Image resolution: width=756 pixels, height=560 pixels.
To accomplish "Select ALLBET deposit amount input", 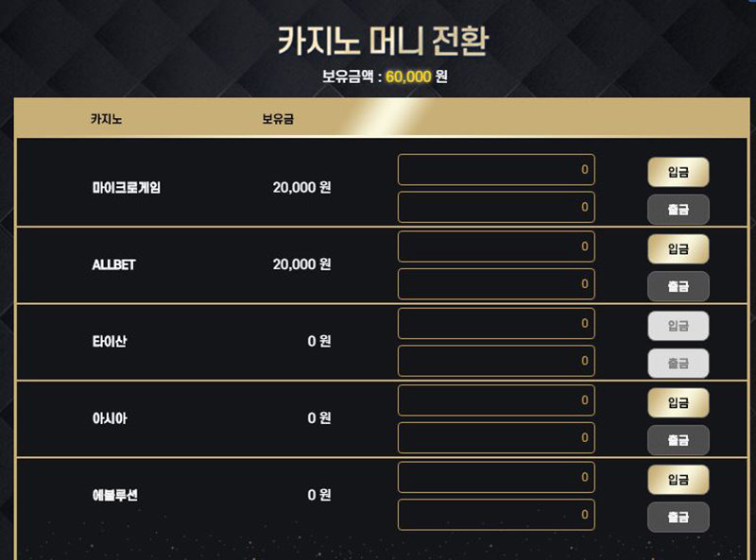I will [x=496, y=246].
